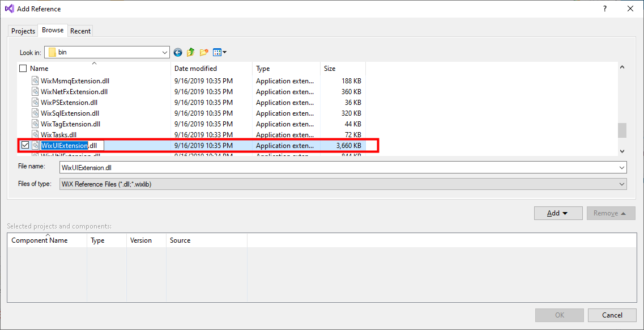Select WixPSExtension.dll file name
644x330 pixels.
pyautogui.click(x=70, y=102)
